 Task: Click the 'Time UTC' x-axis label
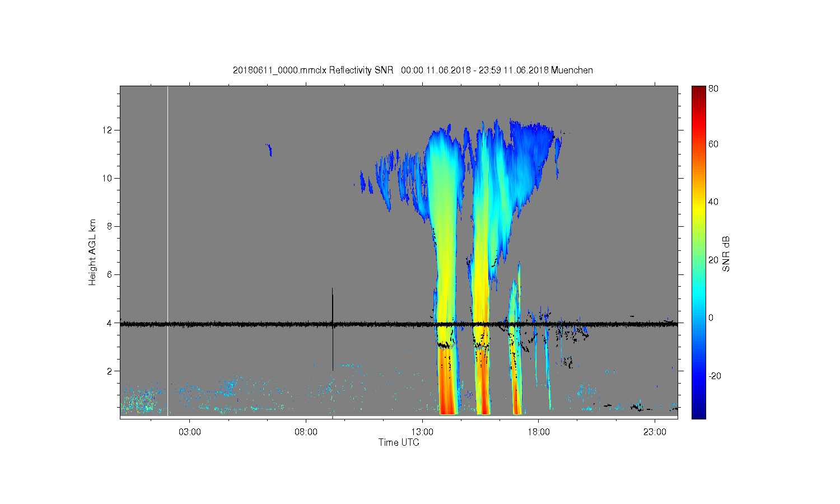pos(399,442)
